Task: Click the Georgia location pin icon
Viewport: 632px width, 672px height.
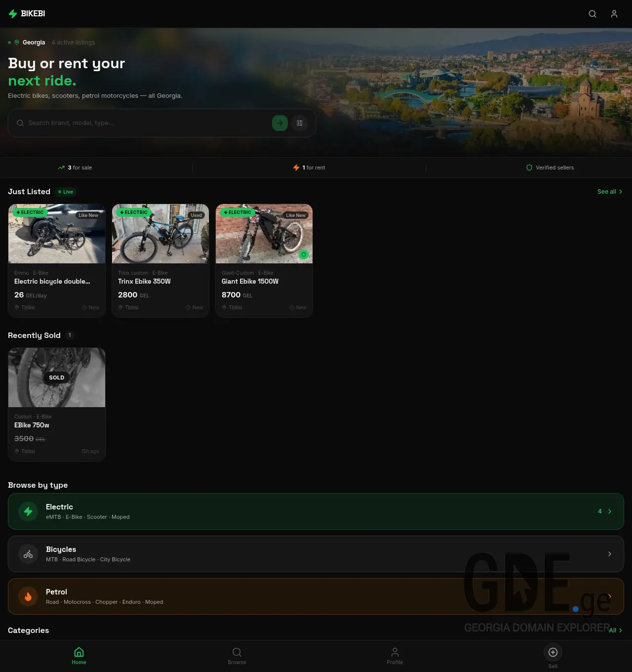Action: click(17, 42)
